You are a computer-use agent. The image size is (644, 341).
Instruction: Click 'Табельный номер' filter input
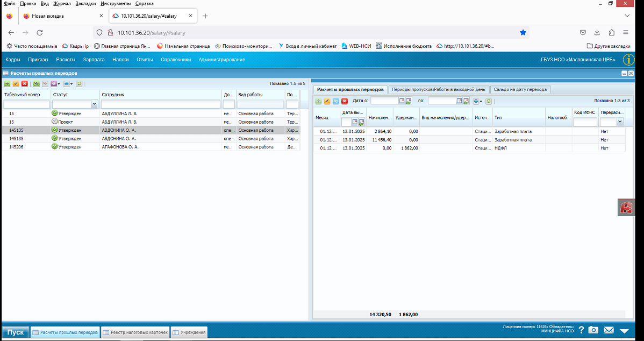[x=27, y=104]
